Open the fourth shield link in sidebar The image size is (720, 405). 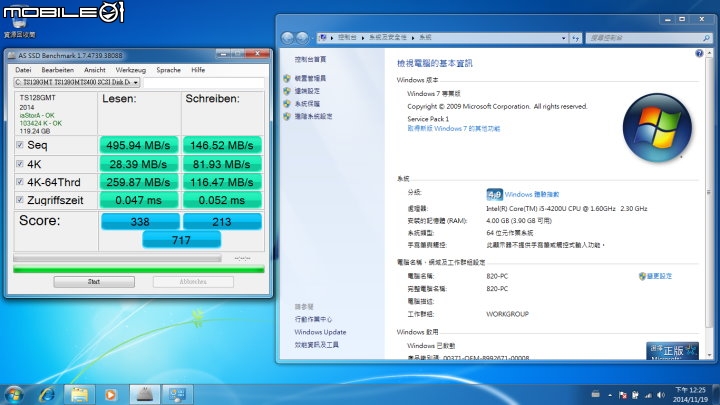pyautogui.click(x=313, y=116)
